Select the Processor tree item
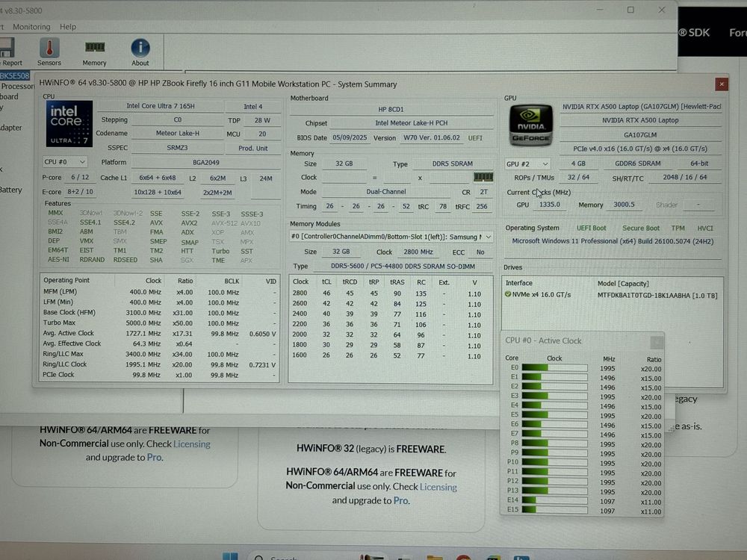This screenshot has width=747, height=560. pos(17,86)
